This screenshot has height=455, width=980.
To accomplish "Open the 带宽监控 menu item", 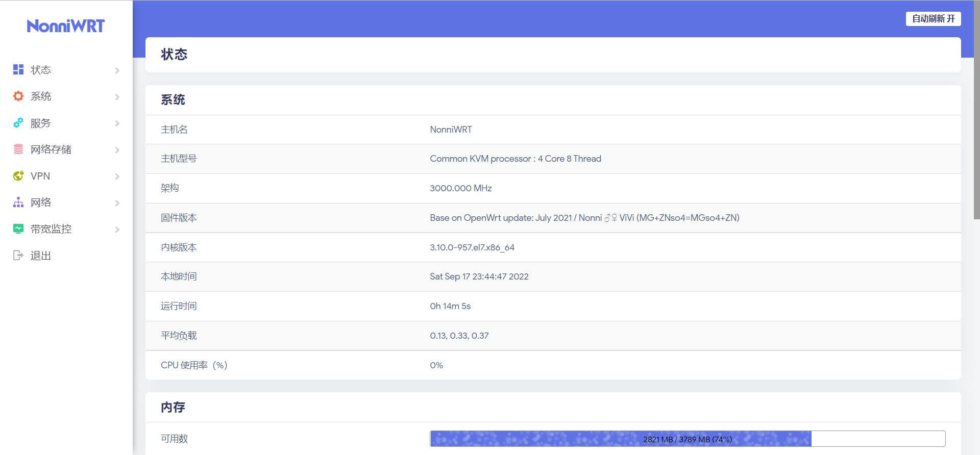I will coord(51,229).
